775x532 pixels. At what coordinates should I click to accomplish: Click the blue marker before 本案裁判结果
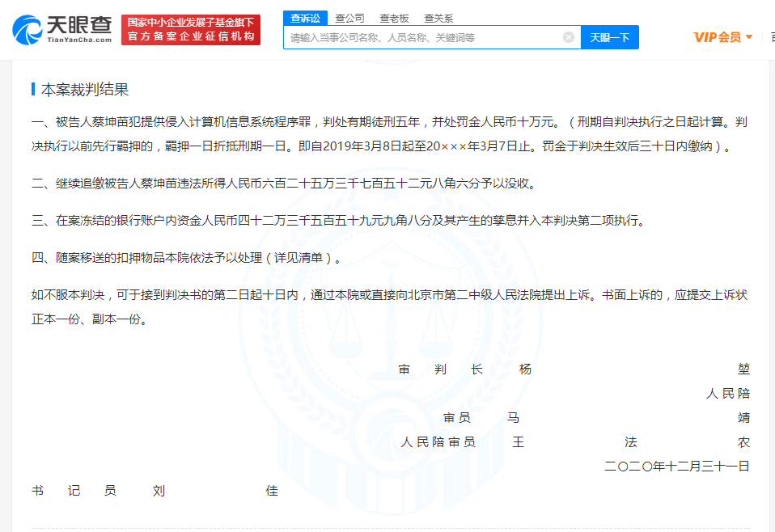(34, 89)
